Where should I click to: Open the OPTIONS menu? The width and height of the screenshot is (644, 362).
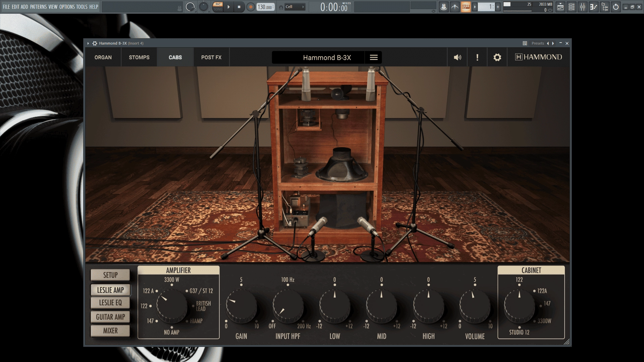[x=67, y=7]
